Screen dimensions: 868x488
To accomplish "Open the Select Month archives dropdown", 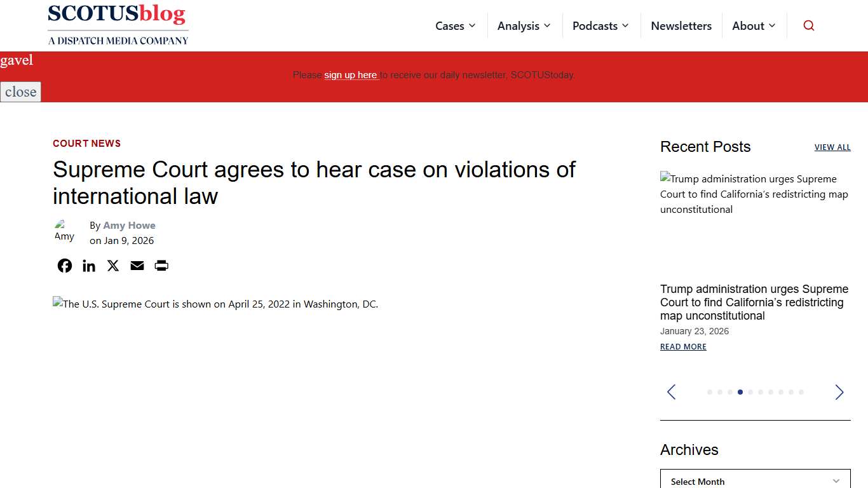I will click(x=755, y=480).
